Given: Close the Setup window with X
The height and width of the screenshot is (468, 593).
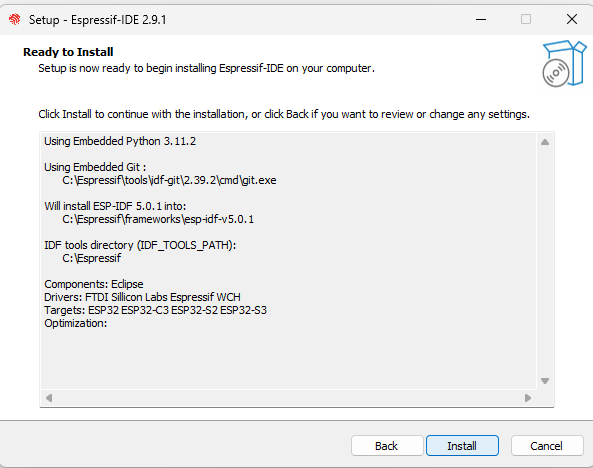Looking at the screenshot, I should (x=571, y=19).
